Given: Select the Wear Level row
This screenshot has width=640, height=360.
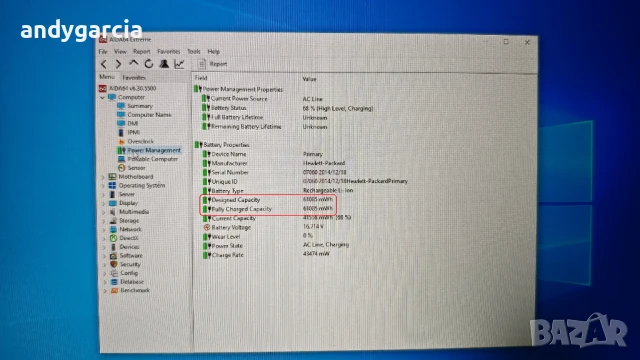Looking at the screenshot, I should pyautogui.click(x=258, y=237).
